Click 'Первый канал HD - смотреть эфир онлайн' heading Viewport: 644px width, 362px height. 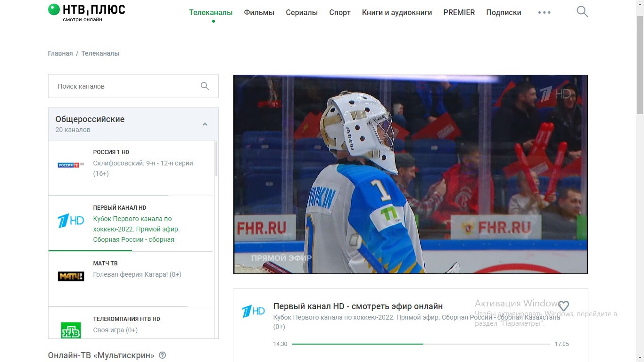[358, 306]
